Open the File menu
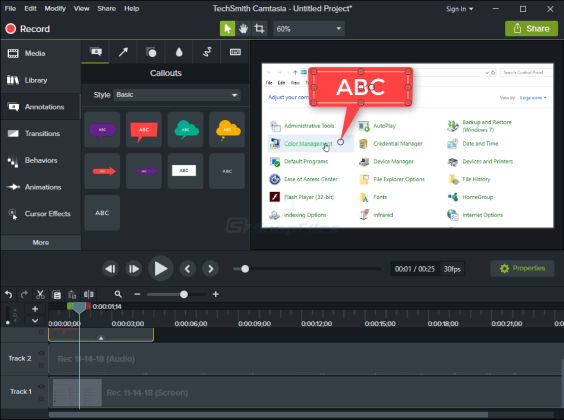This screenshot has width=564, height=420. point(10,8)
